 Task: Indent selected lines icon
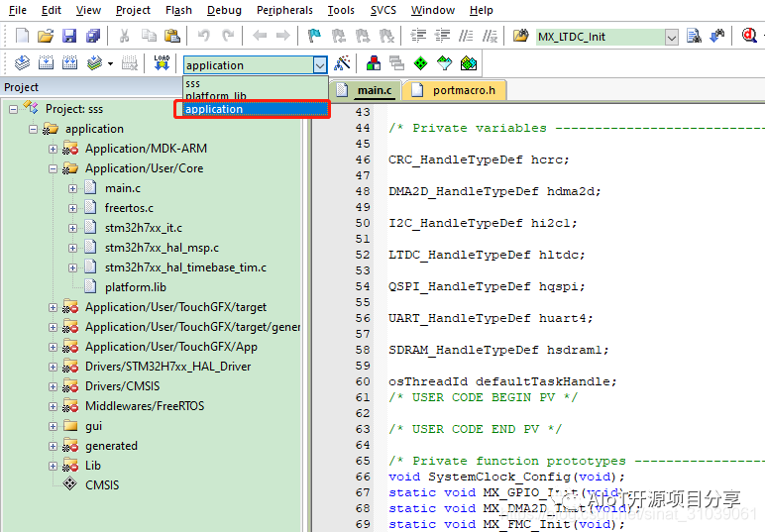pyautogui.click(x=418, y=36)
